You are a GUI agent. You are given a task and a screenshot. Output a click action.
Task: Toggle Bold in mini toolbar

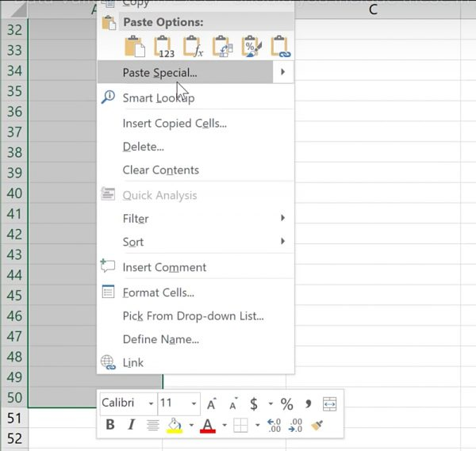point(110,426)
